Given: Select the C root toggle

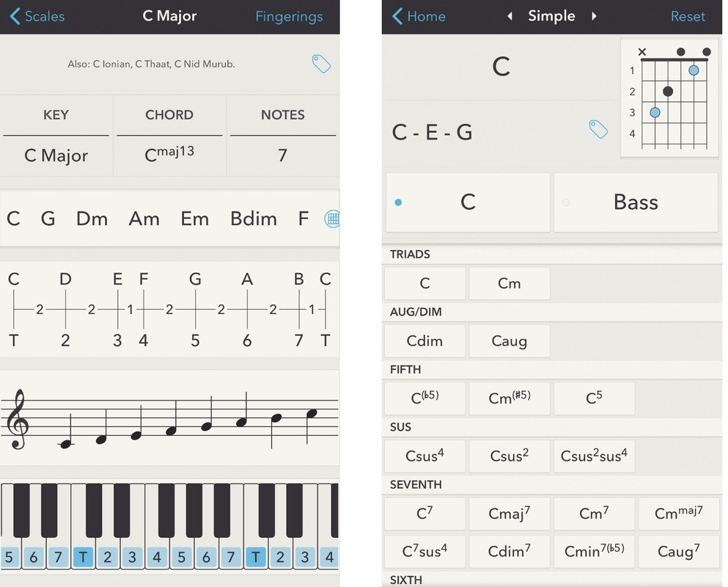Looking at the screenshot, I should pos(468,203).
